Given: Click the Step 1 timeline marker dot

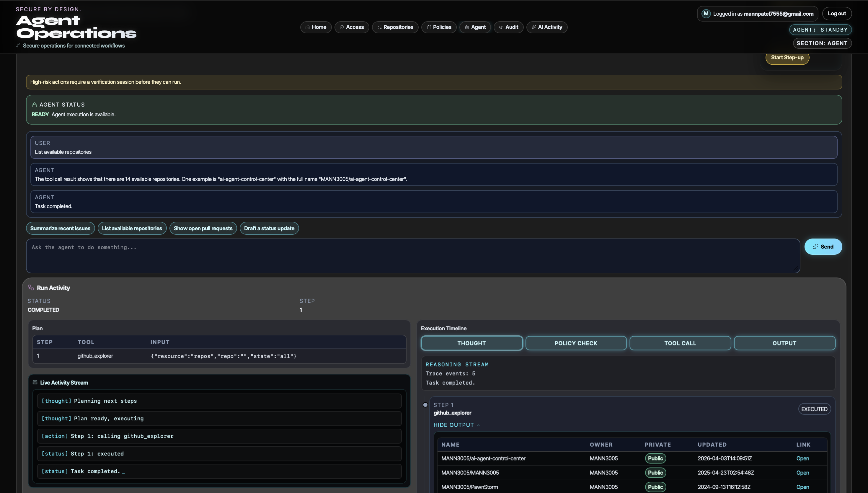Looking at the screenshot, I should 425,405.
